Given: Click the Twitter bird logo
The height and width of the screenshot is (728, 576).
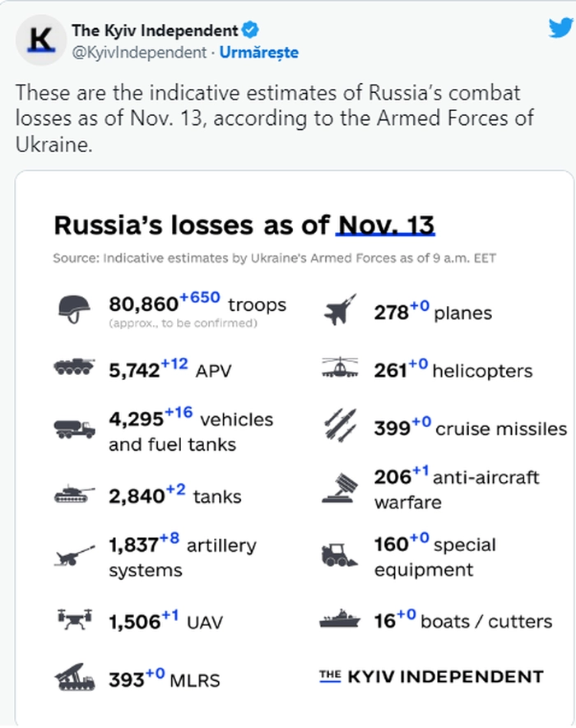Looking at the screenshot, I should [x=560, y=28].
